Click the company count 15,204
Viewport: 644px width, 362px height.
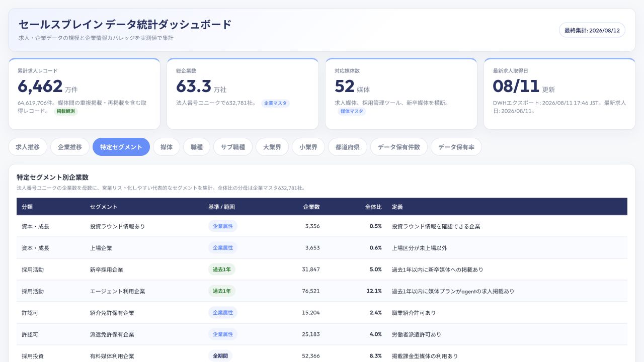coord(311,313)
